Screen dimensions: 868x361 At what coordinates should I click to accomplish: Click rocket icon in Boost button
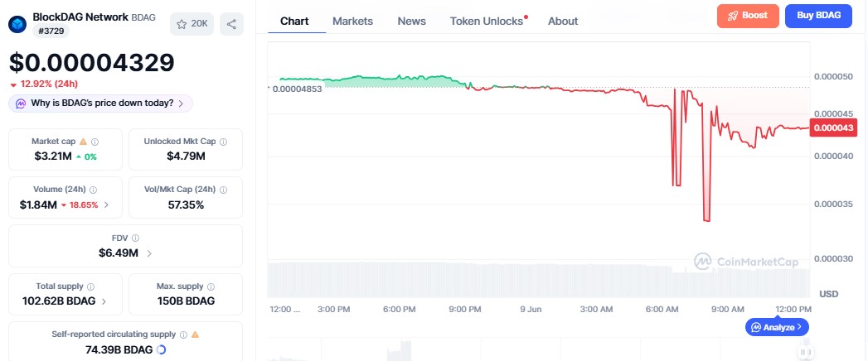coord(732,16)
